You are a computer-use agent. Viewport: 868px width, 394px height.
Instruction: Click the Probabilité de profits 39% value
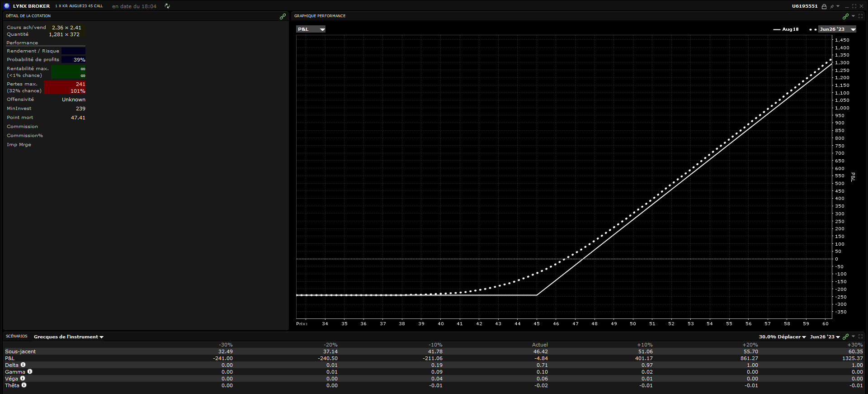(x=80, y=60)
